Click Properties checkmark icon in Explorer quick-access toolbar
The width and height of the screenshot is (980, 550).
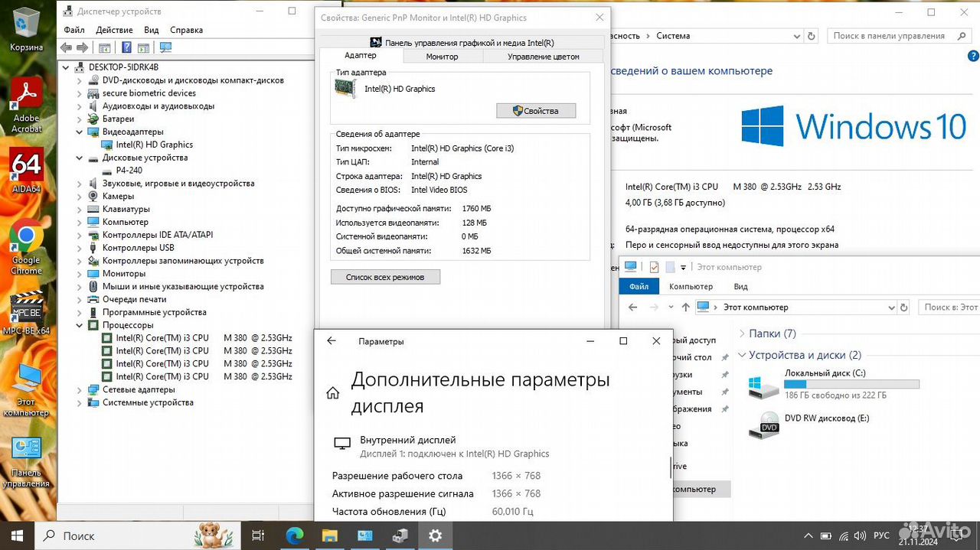pos(654,267)
